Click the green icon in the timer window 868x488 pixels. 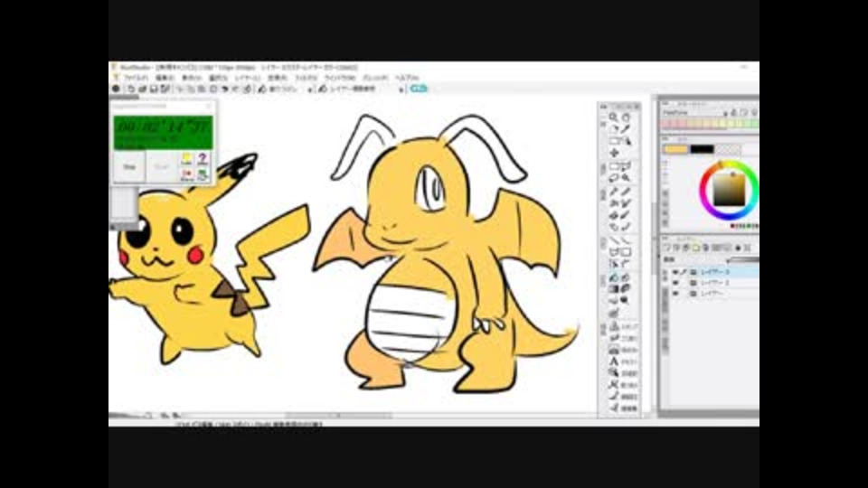203,174
